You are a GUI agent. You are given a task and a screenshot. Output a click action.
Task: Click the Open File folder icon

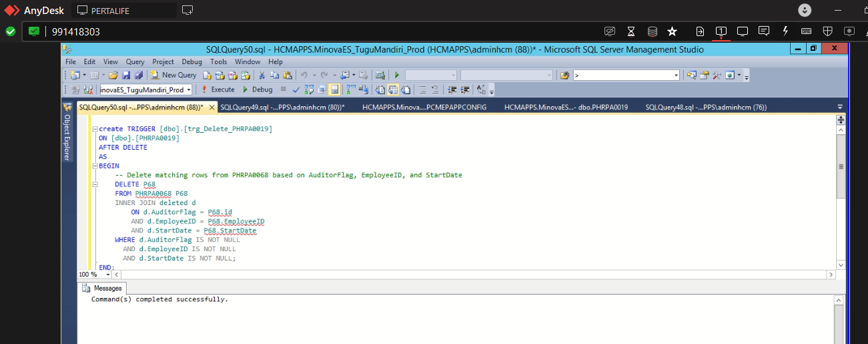point(113,75)
